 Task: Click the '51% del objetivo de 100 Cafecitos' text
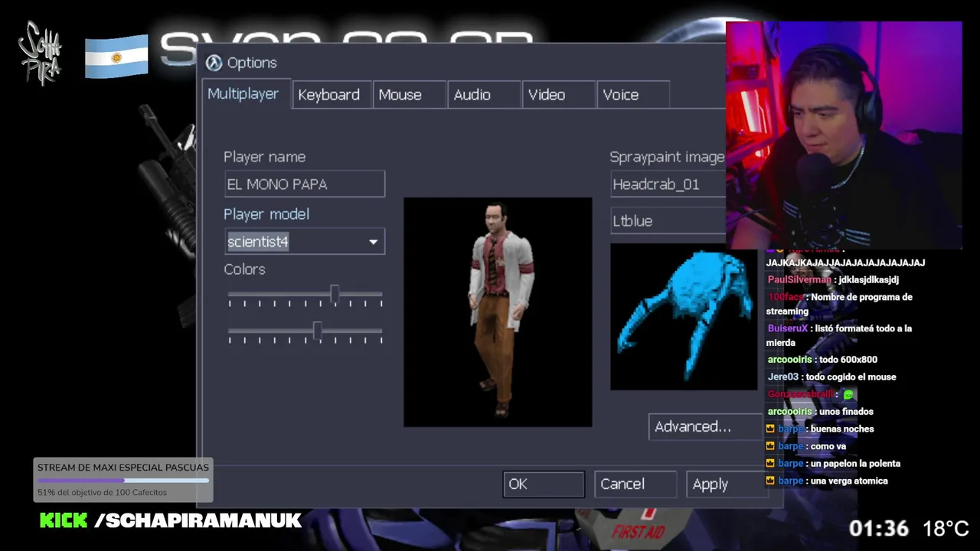pos(102,493)
